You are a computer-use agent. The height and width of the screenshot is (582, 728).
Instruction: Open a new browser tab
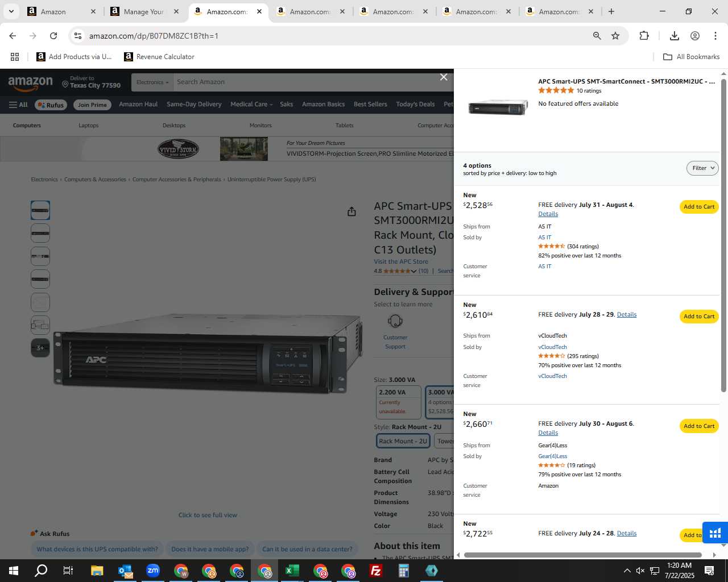point(611,11)
